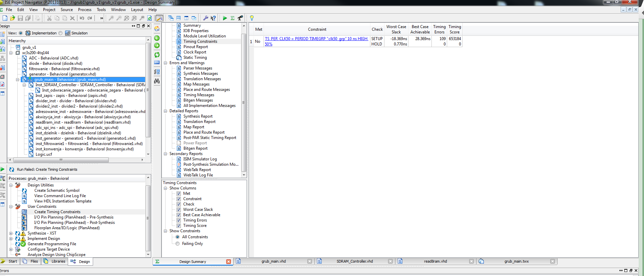Viewport: 644px width, 276px height.
Task: Open the Project menu
Action: [x=49, y=10]
